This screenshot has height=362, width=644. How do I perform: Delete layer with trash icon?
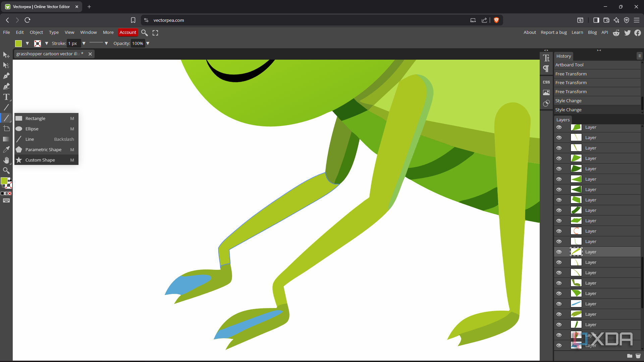coord(638,356)
